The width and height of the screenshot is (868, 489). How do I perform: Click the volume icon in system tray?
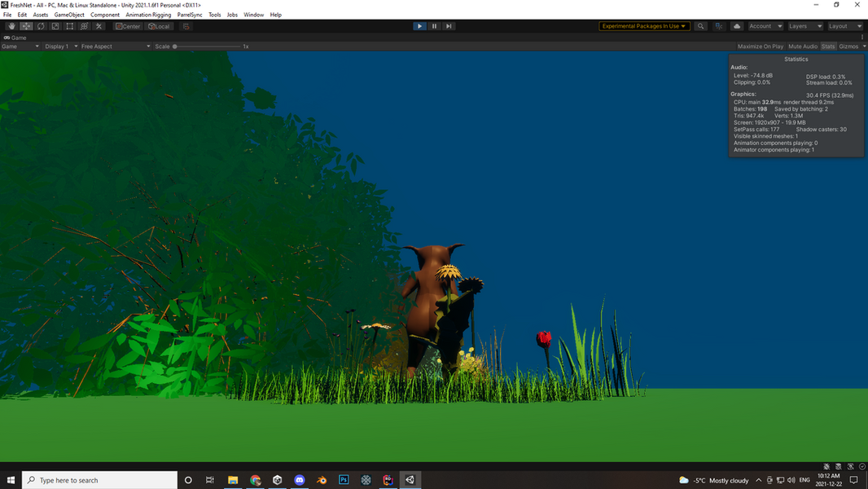click(791, 480)
